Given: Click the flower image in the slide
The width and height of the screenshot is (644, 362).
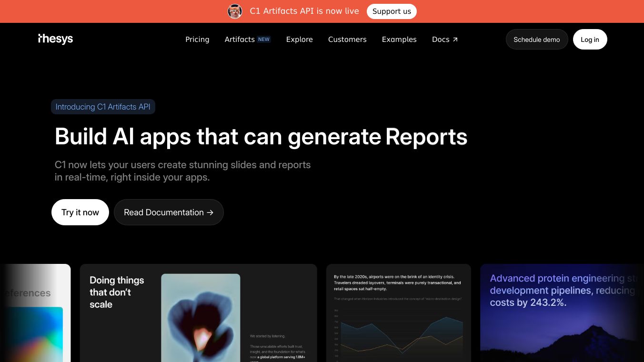Looking at the screenshot, I should click(201, 318).
